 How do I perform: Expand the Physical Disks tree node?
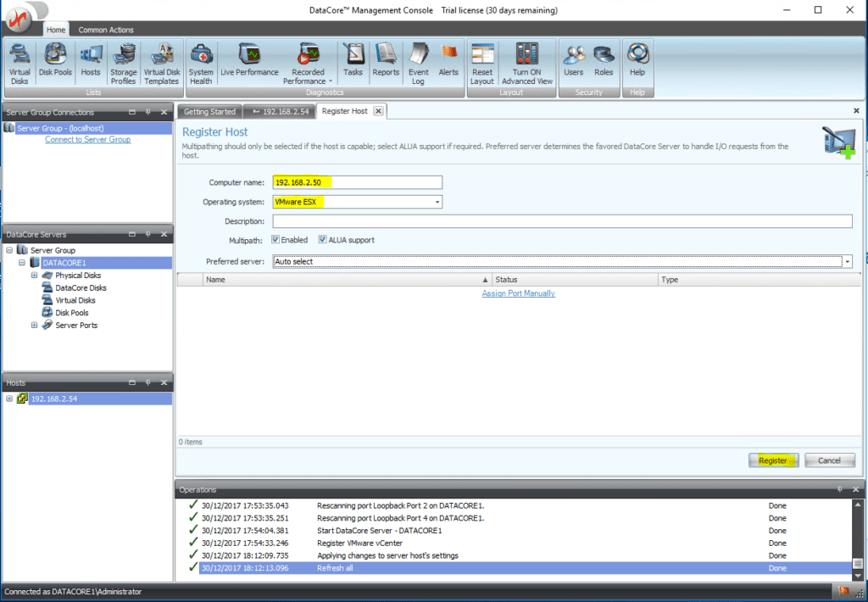(34, 275)
